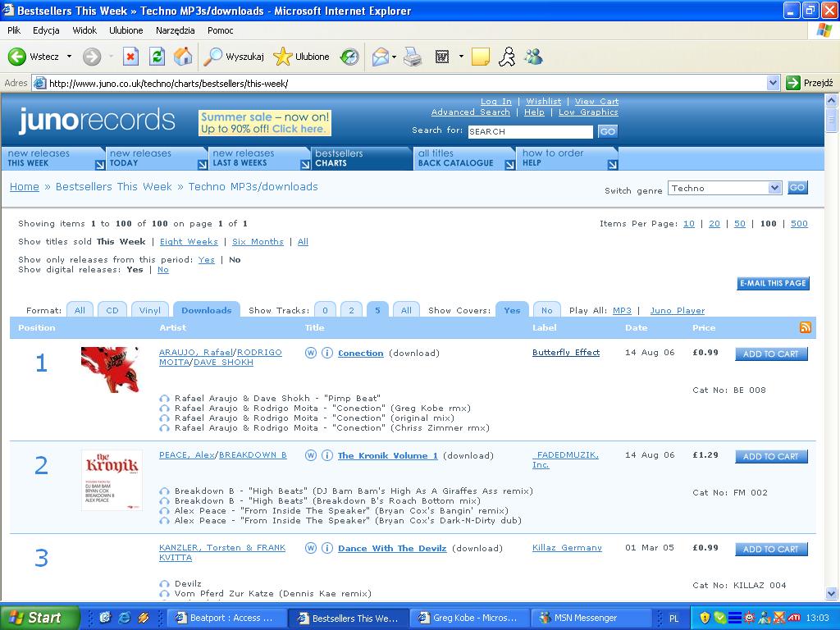Click the orange RSS feed icon
This screenshot has width=840, height=630.
click(x=805, y=327)
